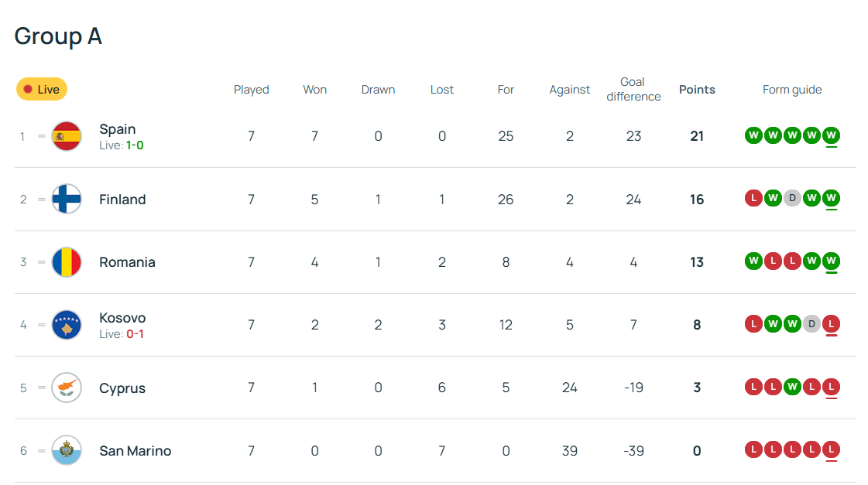This screenshot has height=485, width=868.
Task: Click the Romania flag icon
Action: click(x=67, y=262)
